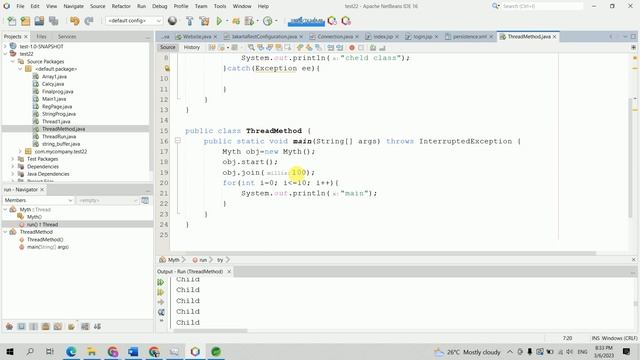Toggle the grid filter icon in Navigator bottom bar
This screenshot has height=360, width=640.
pos(85,327)
